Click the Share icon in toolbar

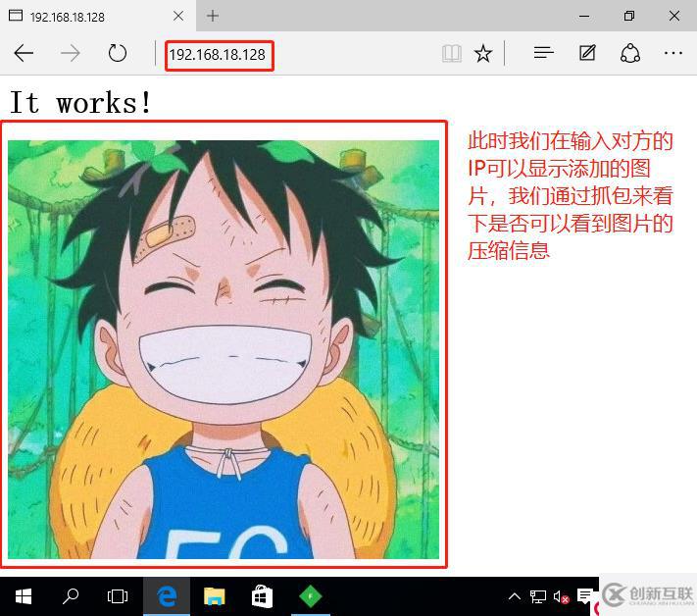[x=630, y=53]
